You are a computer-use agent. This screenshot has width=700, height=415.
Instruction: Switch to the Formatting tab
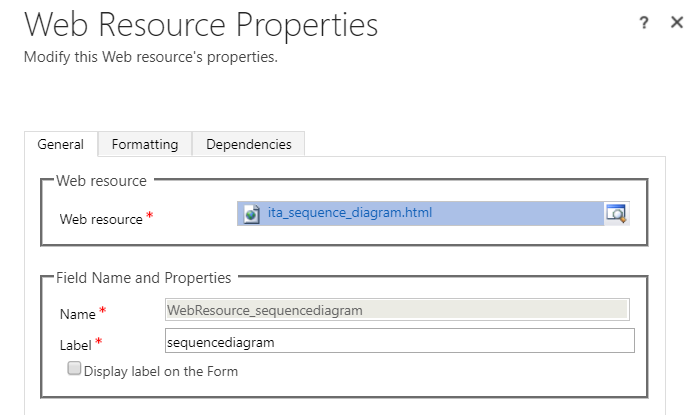click(x=145, y=144)
